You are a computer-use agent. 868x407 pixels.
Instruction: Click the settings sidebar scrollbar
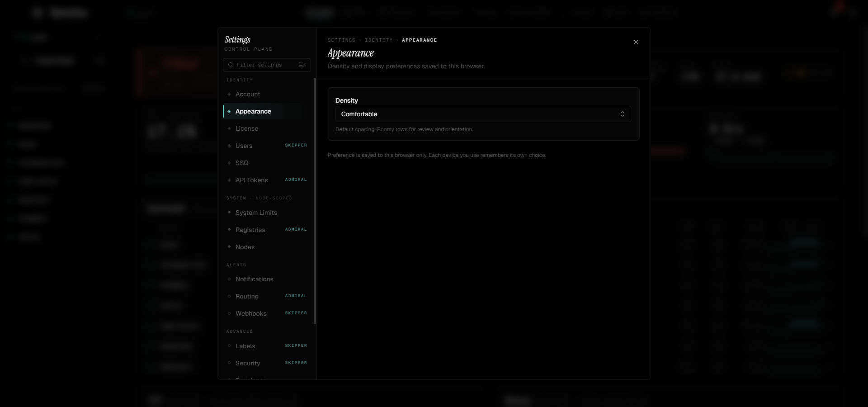coord(315,201)
